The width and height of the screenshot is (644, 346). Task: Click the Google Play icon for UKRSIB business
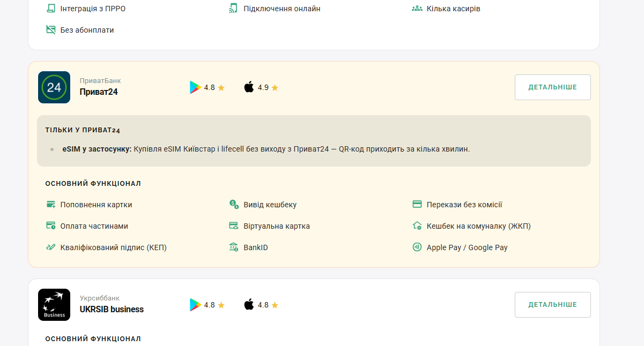(x=195, y=305)
